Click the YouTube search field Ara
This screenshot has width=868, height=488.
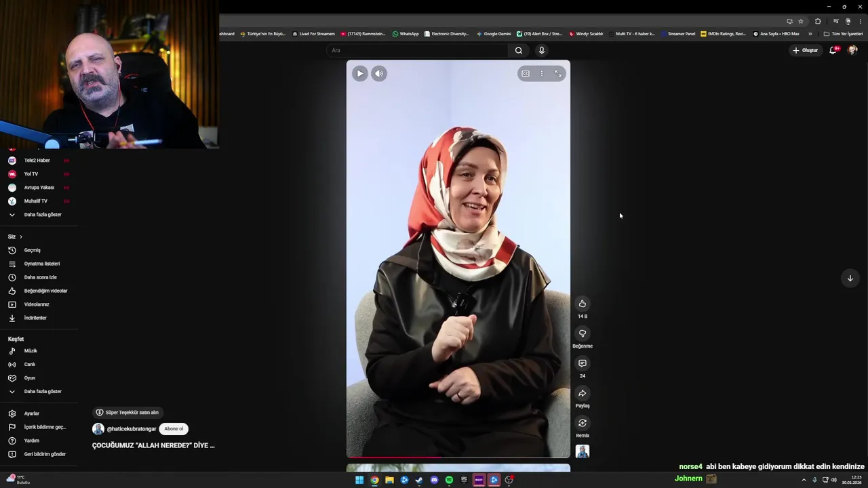pos(417,50)
